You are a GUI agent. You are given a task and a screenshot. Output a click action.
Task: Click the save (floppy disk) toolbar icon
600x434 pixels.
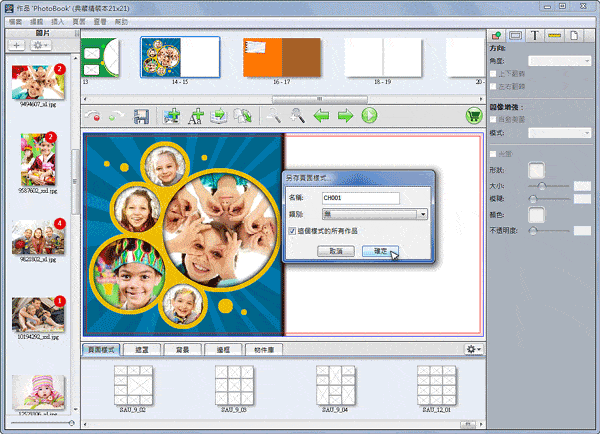(x=141, y=116)
